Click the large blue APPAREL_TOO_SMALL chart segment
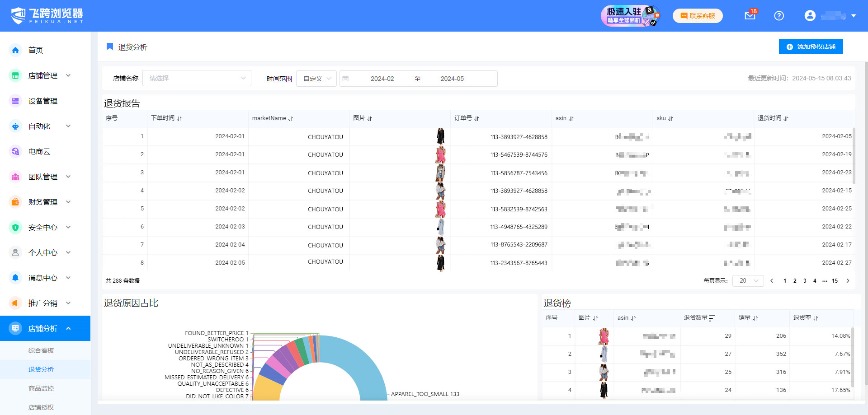Viewport: 868px width, 415px height. click(x=362, y=361)
